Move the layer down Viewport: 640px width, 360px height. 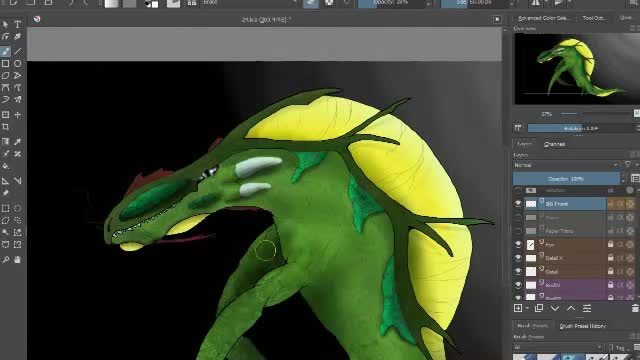[x=555, y=308]
